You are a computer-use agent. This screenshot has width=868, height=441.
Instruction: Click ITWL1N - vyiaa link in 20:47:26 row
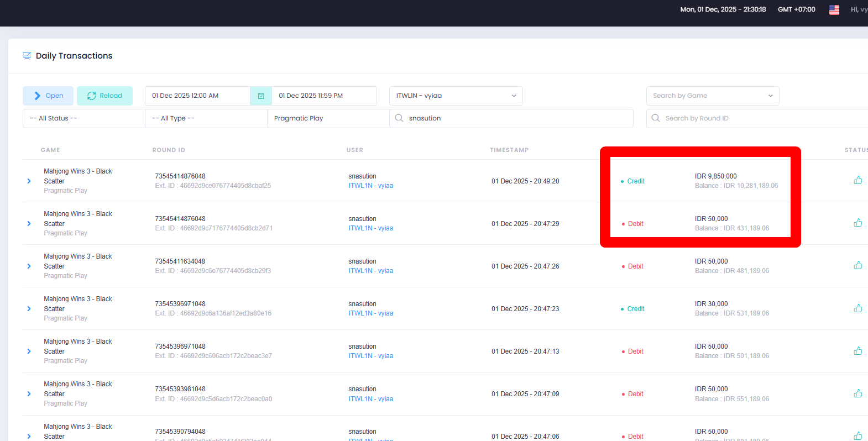370,271
